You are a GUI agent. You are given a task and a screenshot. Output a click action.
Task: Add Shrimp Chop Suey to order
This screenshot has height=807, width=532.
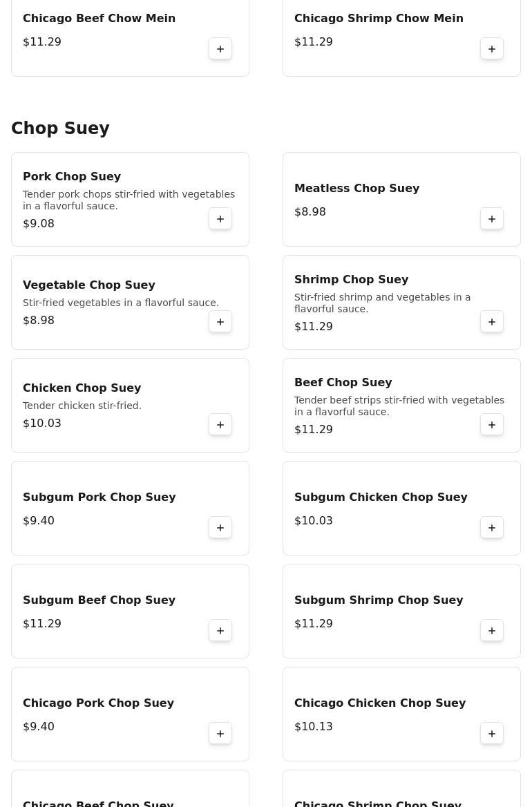coord(492,322)
